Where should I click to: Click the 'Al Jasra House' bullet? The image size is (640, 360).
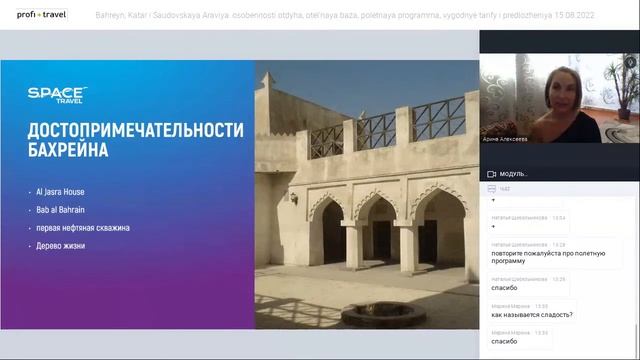point(60,192)
